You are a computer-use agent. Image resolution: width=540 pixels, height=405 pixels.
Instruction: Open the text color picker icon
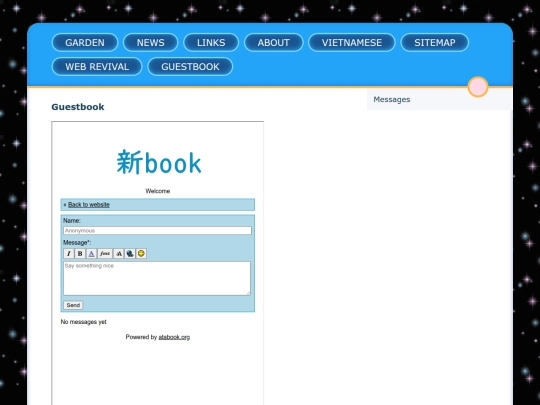point(91,254)
